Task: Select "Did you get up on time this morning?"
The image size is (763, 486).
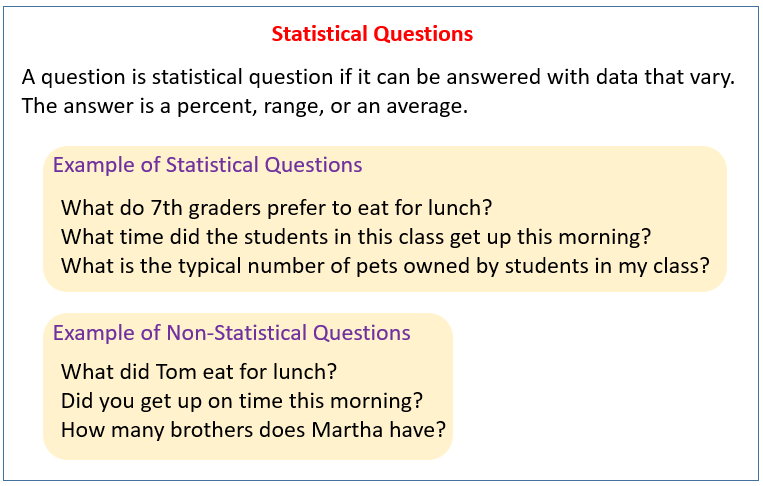Action: point(242,401)
